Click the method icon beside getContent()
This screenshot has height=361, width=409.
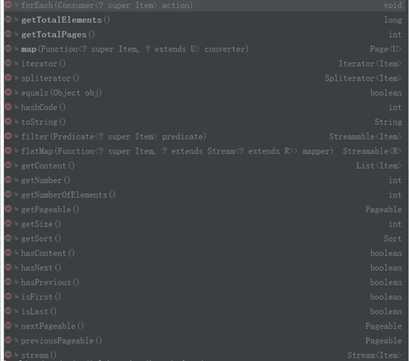click(x=8, y=166)
